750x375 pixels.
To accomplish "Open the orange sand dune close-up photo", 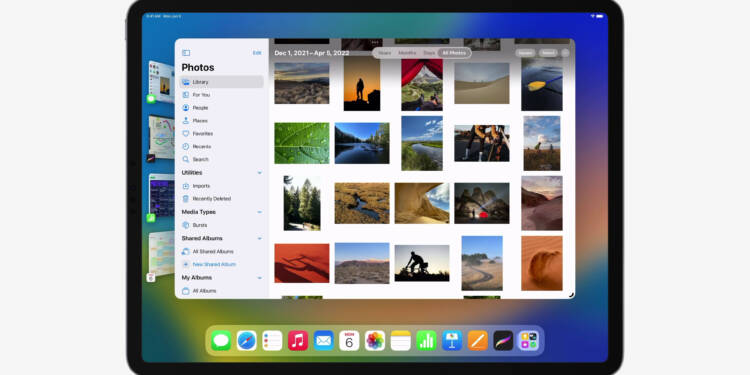I will click(542, 263).
